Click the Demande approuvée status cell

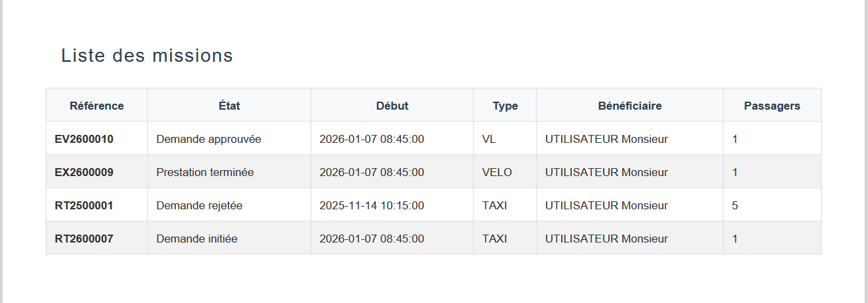point(209,140)
